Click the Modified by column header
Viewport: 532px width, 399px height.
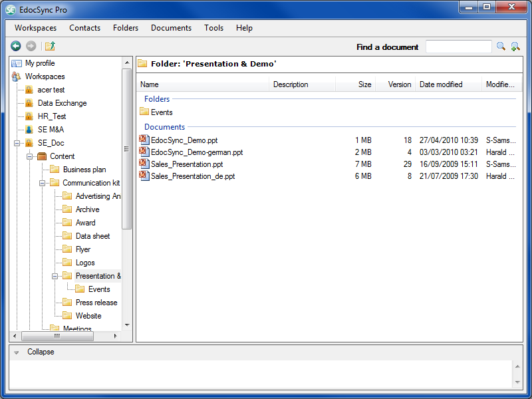[502, 84]
